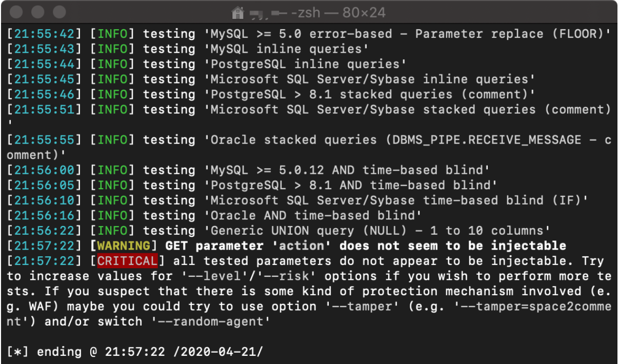Click the 21:57:22 timestamp on WARNING line

click(x=44, y=246)
